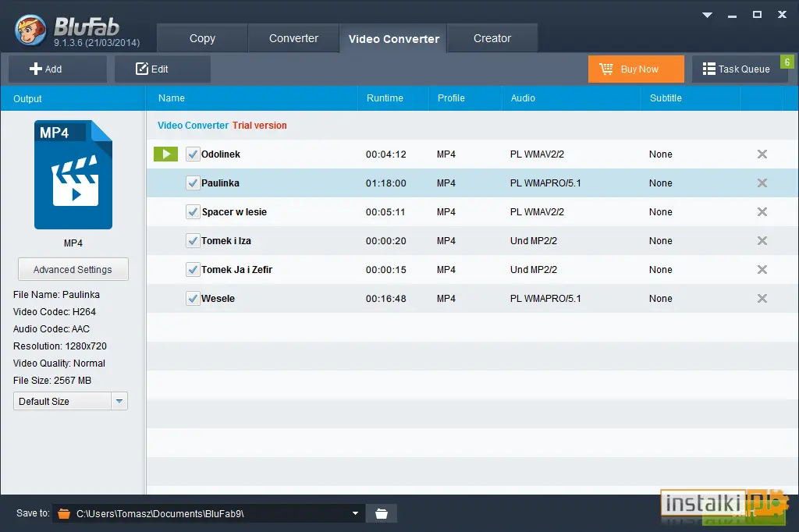Switch to the Copy tab
This screenshot has height=532, width=799.
pyautogui.click(x=202, y=38)
